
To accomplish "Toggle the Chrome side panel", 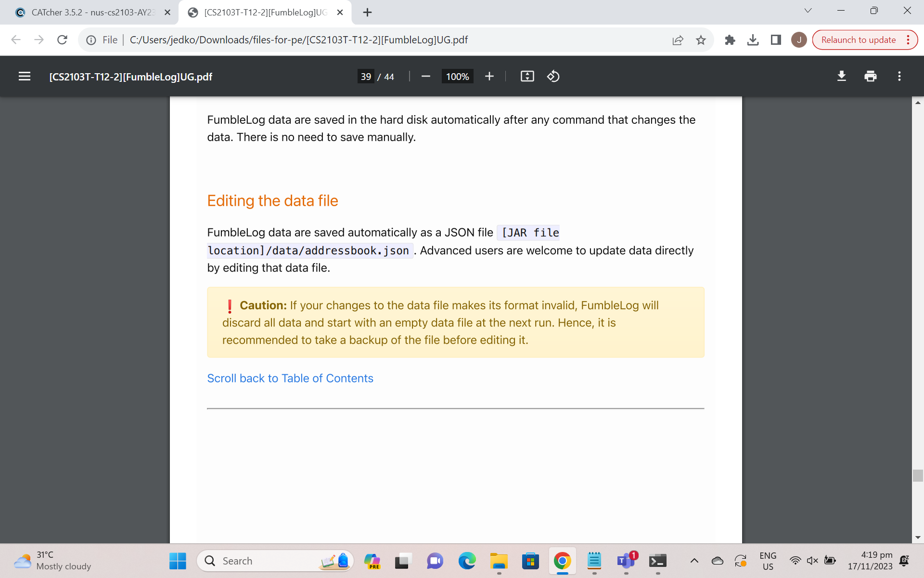I will coord(776,40).
